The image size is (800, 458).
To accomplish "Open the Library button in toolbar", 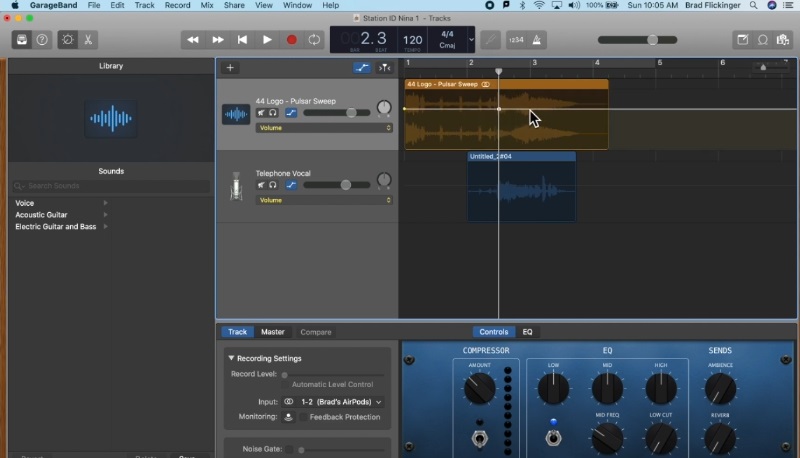I will pyautogui.click(x=22, y=40).
